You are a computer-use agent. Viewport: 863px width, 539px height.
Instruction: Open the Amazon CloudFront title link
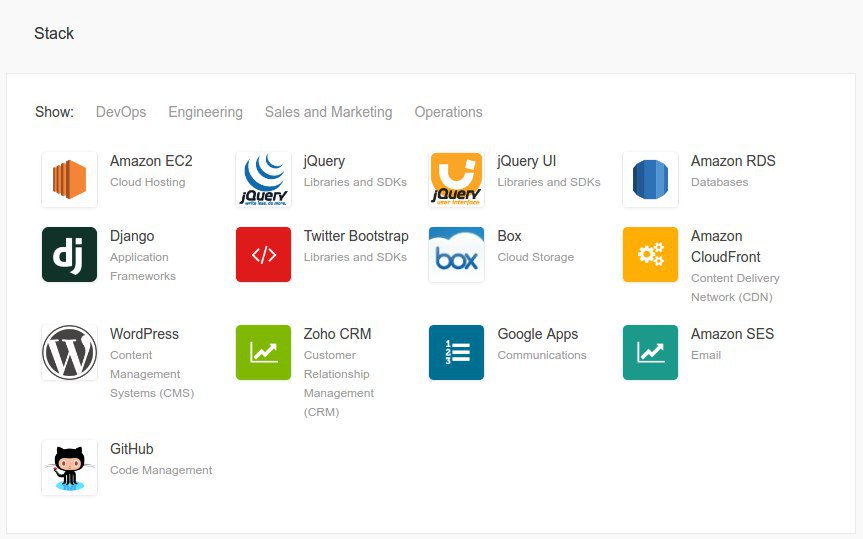pyautogui.click(x=725, y=246)
